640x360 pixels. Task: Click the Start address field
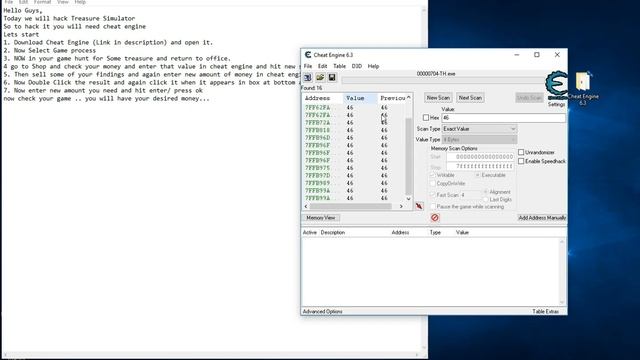pos(480,157)
